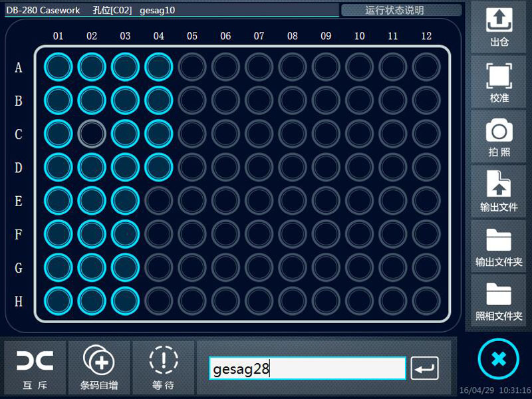Take a photo with 拍照 camera icon
The height and width of the screenshot is (399, 532).
tap(498, 137)
